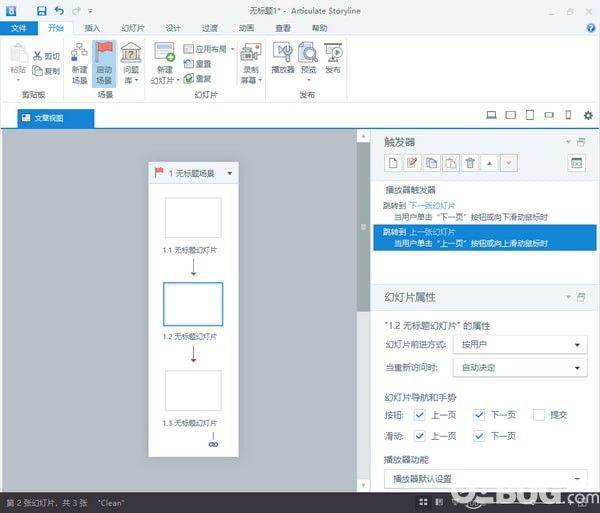Viewport: 600px width, 513px height.
Task: Switch to phone landscape preview icon
Action: [549, 115]
